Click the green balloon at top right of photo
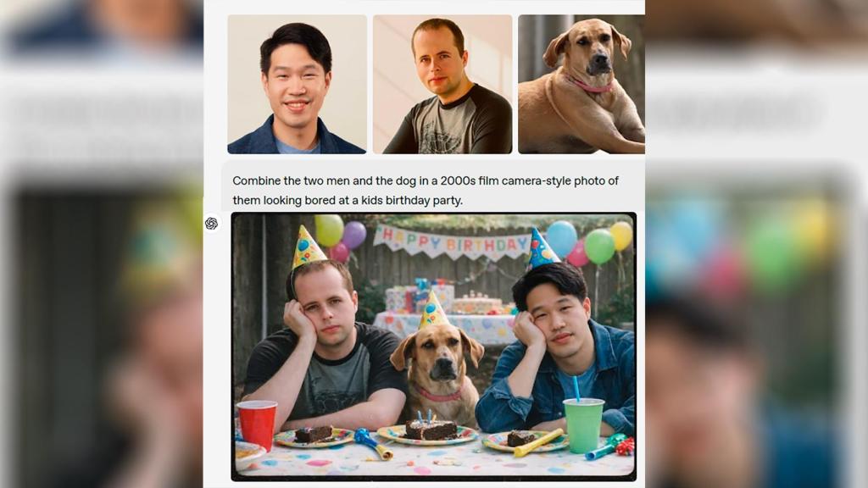 click(x=599, y=247)
